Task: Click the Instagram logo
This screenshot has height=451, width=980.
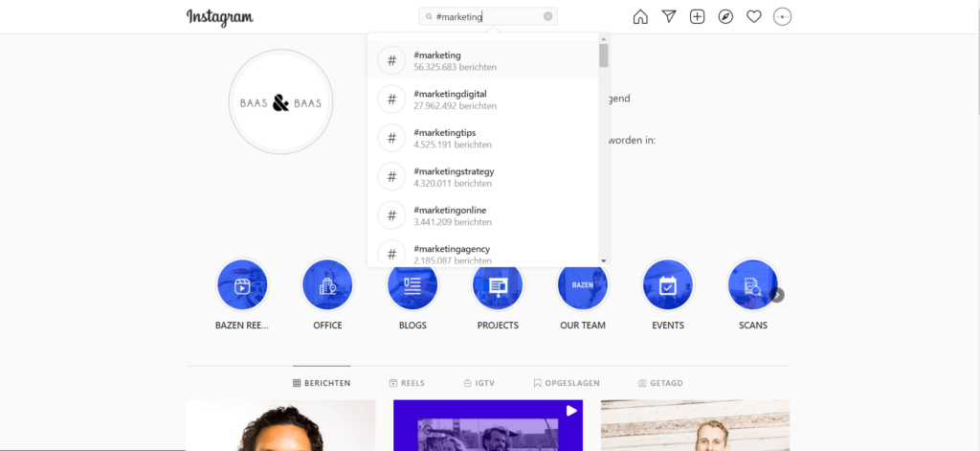Action: click(220, 17)
